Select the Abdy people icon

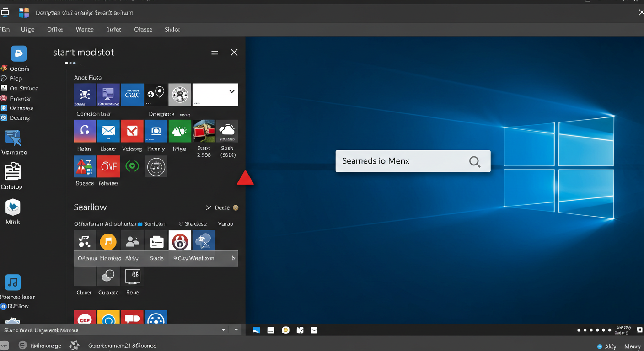(x=132, y=241)
